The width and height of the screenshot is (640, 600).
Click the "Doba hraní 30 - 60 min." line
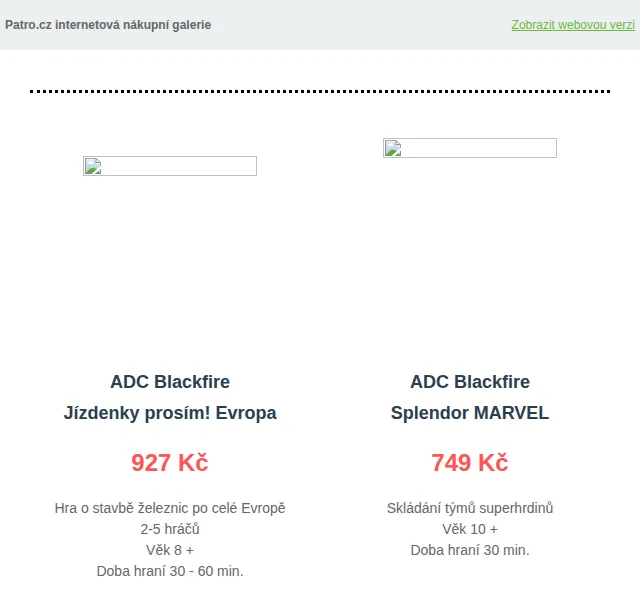point(170,571)
